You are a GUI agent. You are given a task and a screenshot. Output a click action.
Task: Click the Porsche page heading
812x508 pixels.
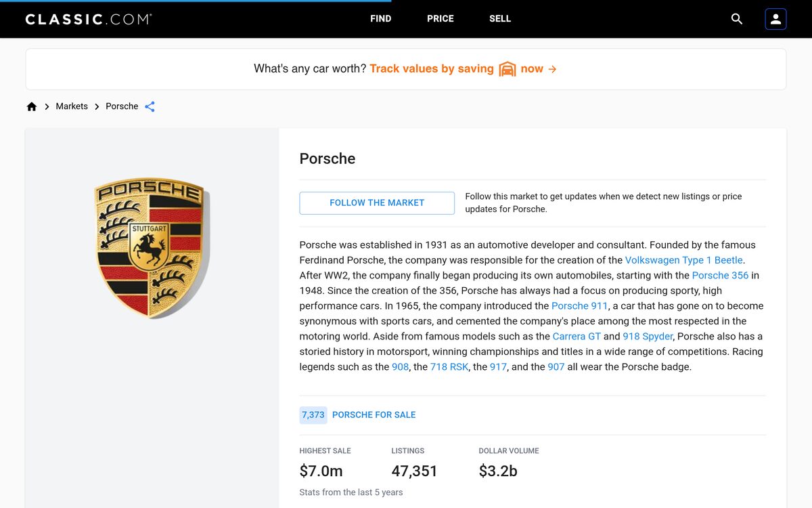pyautogui.click(x=328, y=158)
